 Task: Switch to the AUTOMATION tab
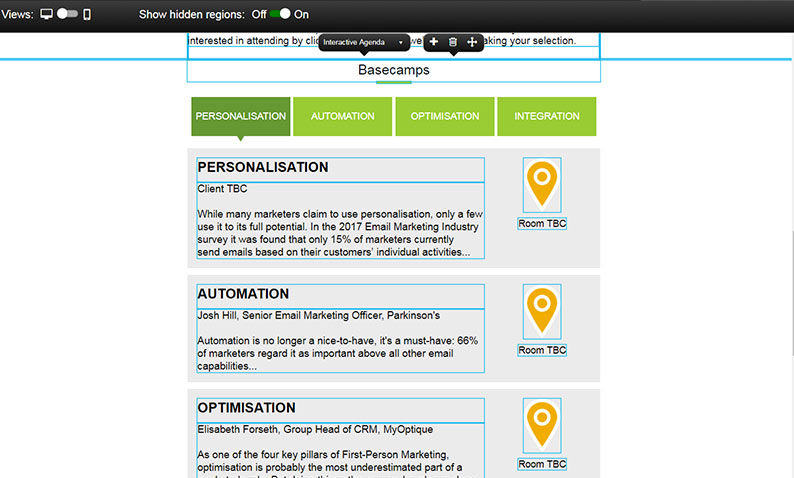[342, 116]
